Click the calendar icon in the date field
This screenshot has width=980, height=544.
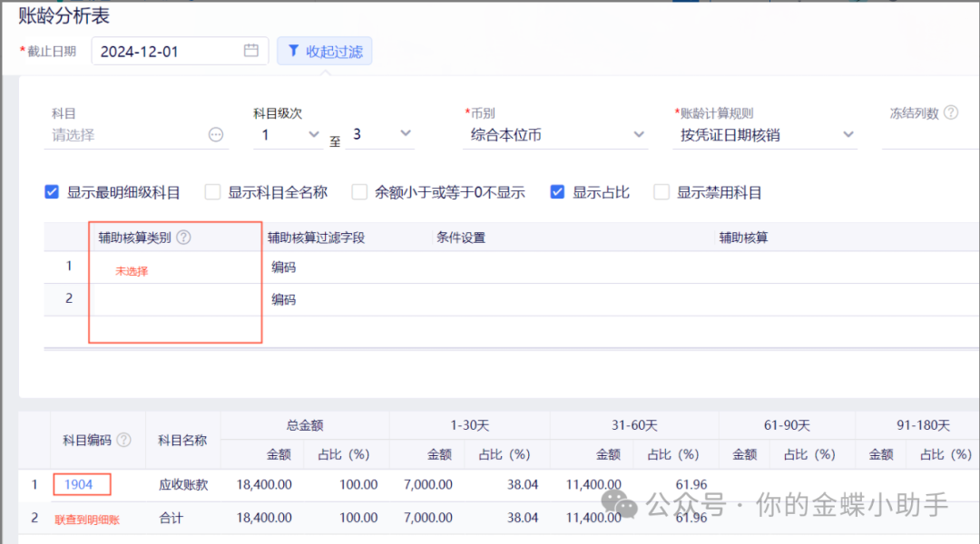(251, 51)
